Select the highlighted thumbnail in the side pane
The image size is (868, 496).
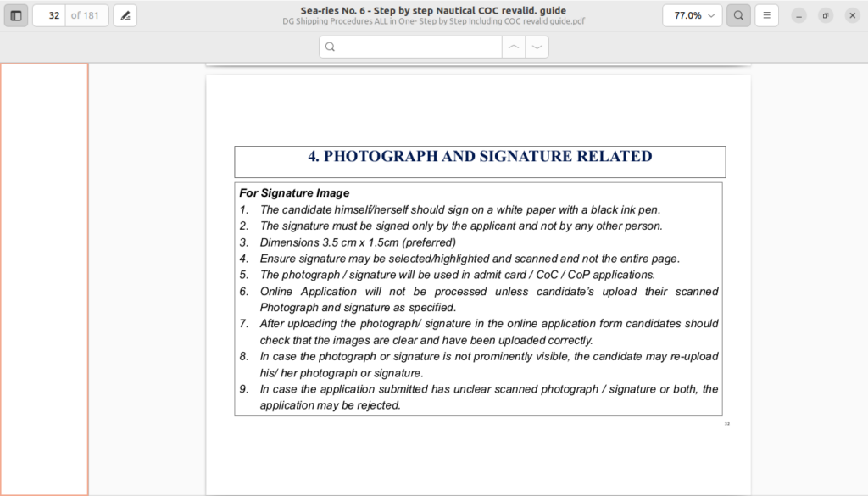point(44,279)
